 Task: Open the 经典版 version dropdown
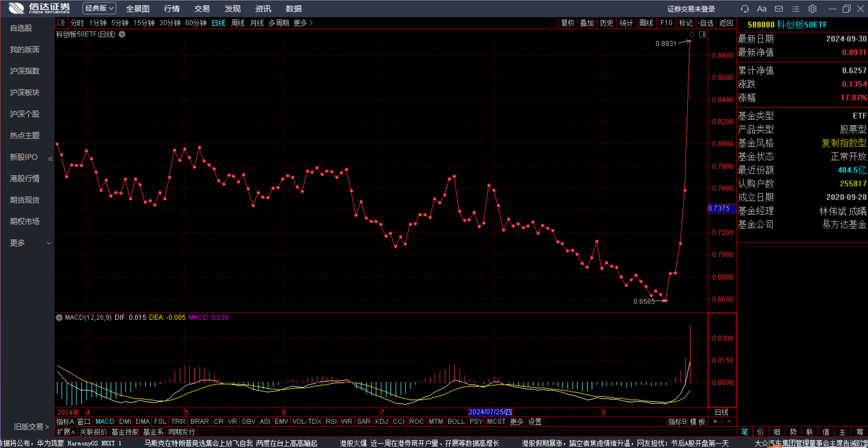coord(99,8)
